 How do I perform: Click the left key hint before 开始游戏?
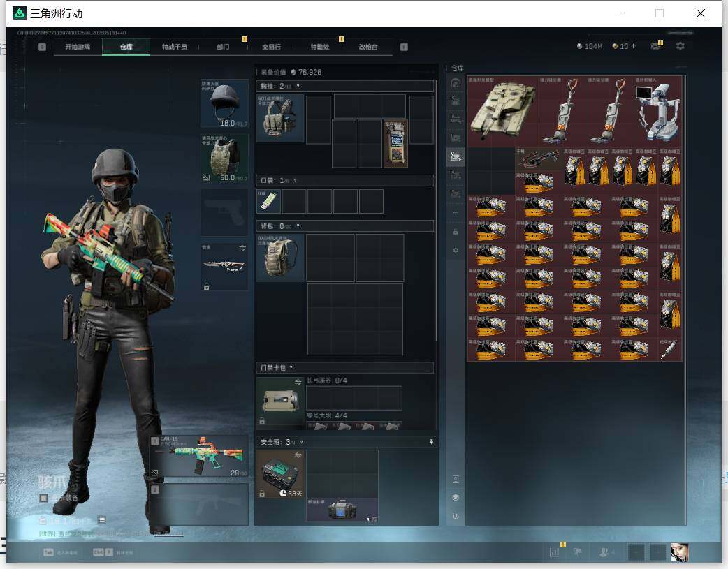click(x=42, y=47)
